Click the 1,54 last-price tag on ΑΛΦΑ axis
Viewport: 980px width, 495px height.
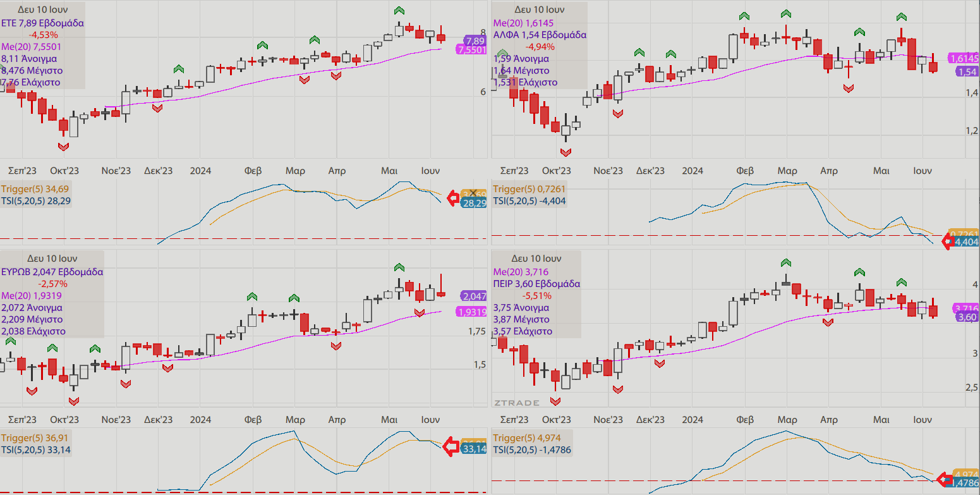tap(967, 71)
